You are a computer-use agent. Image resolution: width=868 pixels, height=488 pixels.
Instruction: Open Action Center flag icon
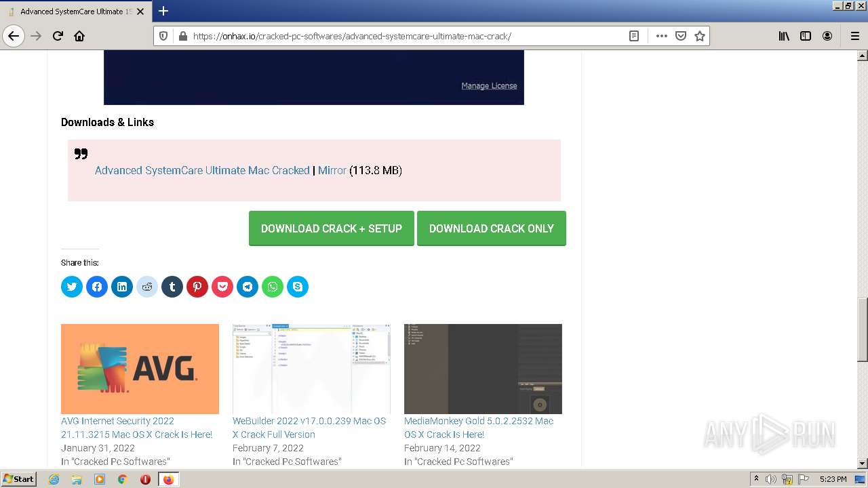click(x=804, y=479)
